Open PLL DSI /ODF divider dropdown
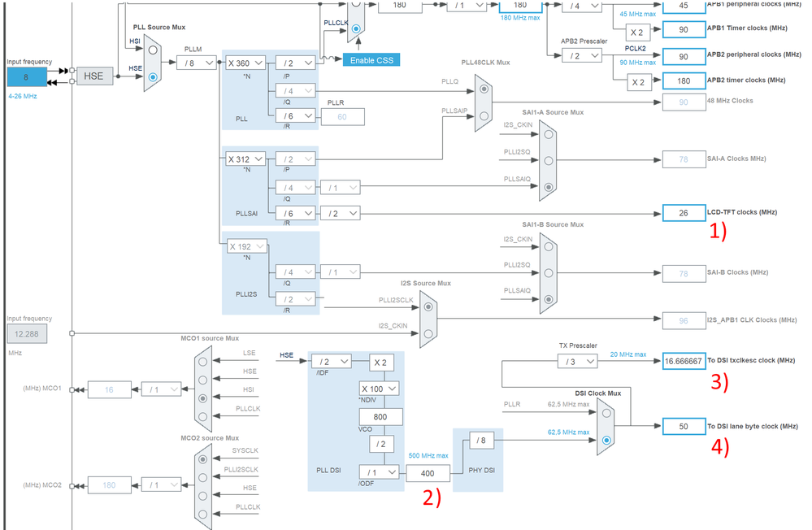Image resolution: width=812 pixels, height=530 pixels. (x=379, y=472)
